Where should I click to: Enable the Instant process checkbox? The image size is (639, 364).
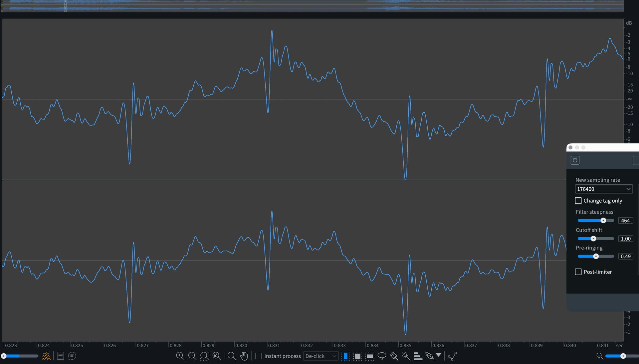[259, 356]
